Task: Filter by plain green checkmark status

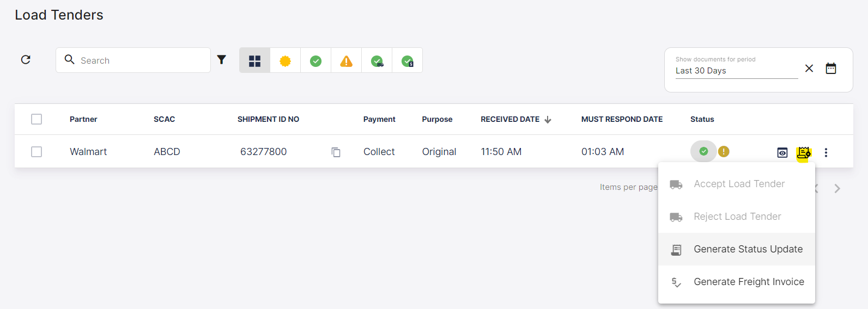Action: point(315,60)
